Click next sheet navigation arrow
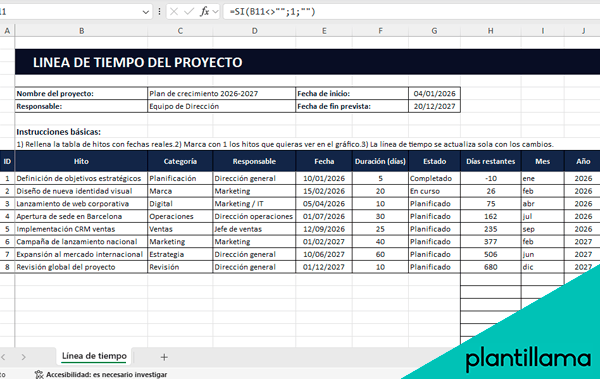This screenshot has height=379, width=600. (24, 357)
